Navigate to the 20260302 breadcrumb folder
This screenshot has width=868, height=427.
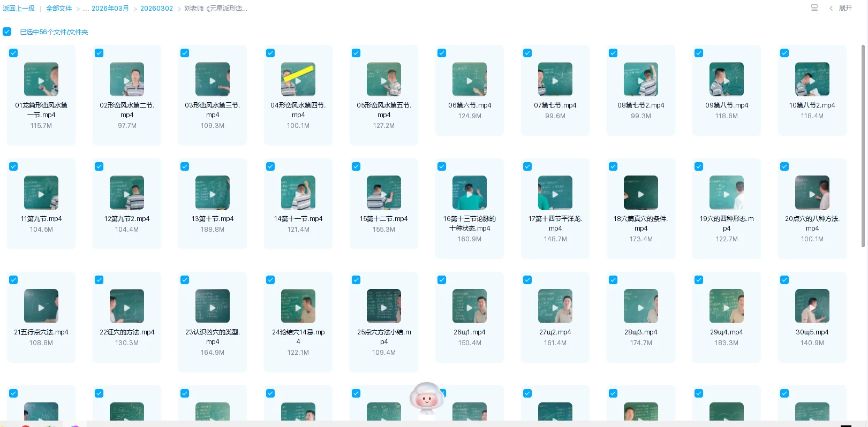(156, 9)
